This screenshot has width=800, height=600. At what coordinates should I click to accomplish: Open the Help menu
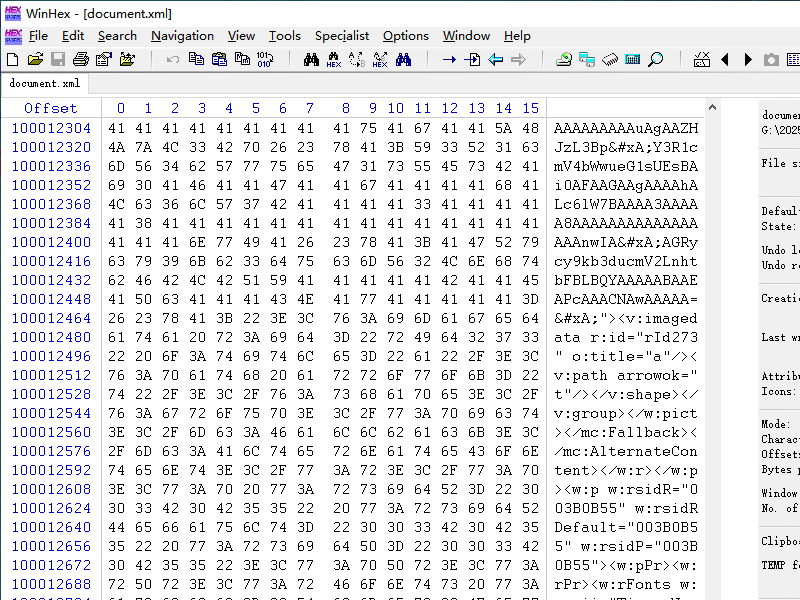tap(517, 36)
